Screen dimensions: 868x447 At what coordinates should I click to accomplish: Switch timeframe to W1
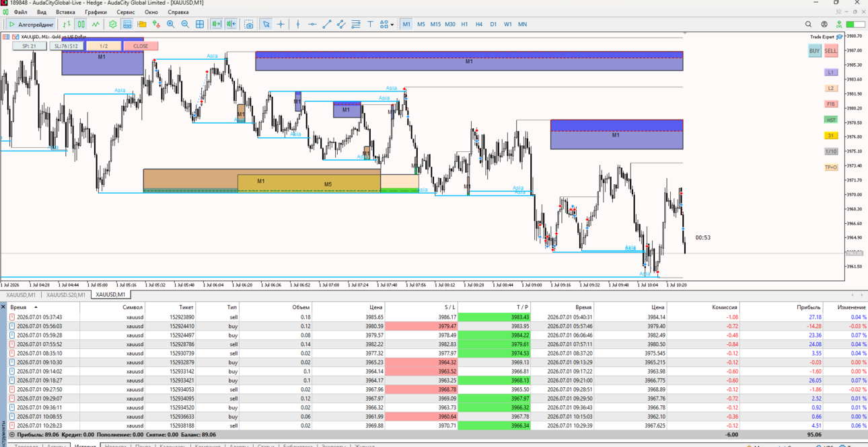508,24
